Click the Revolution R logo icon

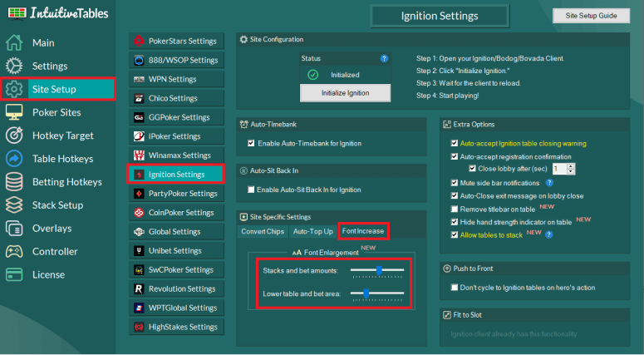point(139,288)
